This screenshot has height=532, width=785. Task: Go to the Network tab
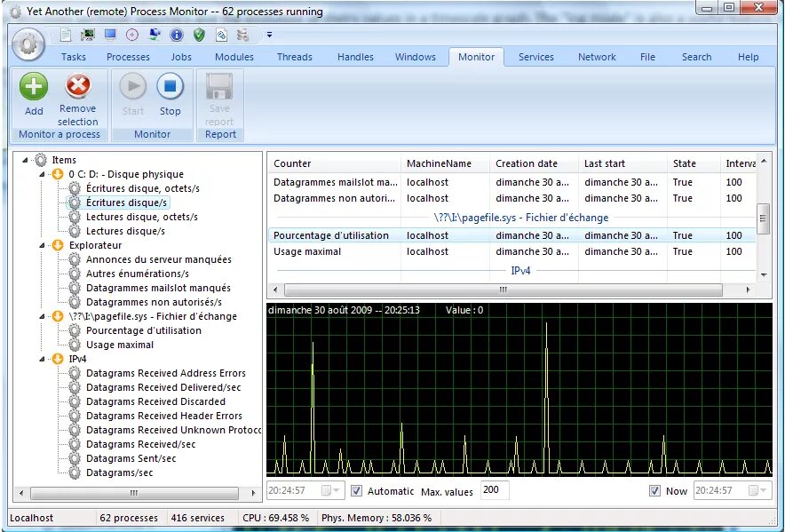pyautogui.click(x=597, y=57)
